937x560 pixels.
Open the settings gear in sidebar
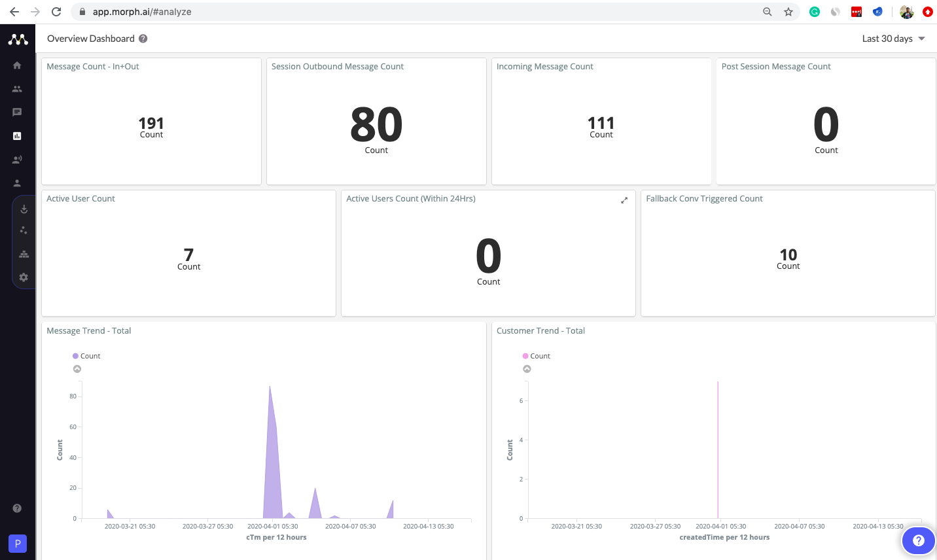pyautogui.click(x=24, y=277)
